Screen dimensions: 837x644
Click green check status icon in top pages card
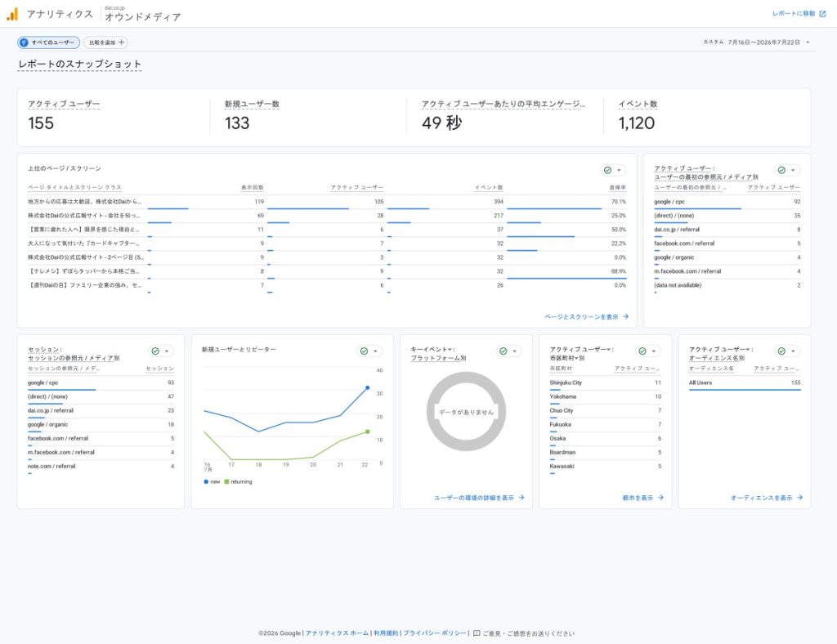click(607, 170)
